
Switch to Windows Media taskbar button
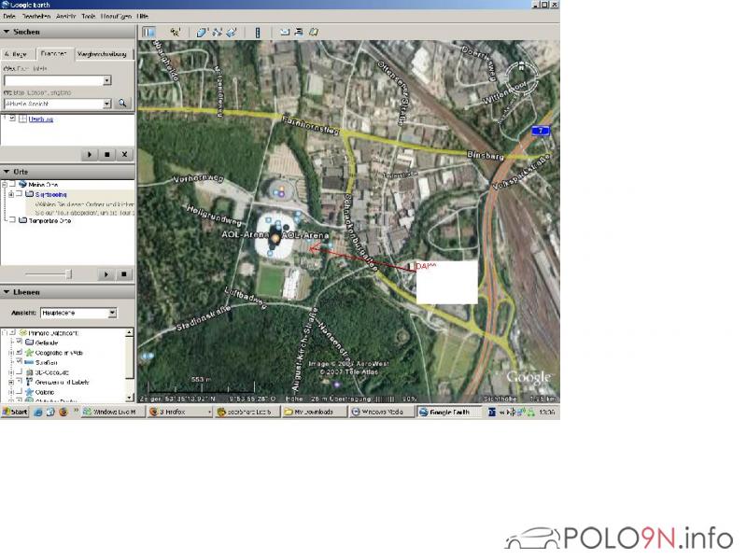(382, 412)
